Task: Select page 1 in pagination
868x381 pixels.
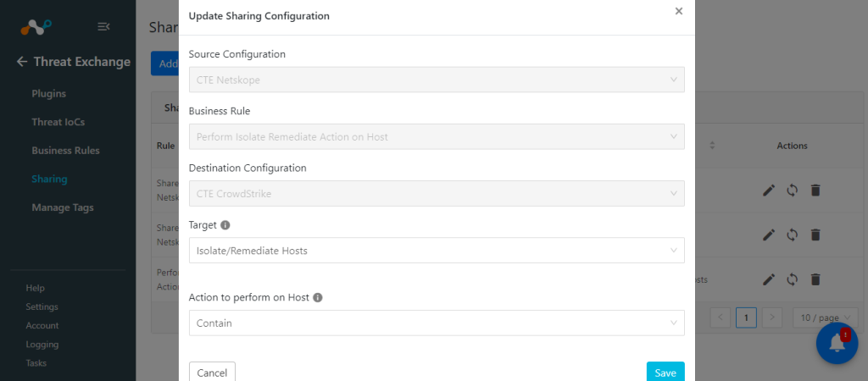Action: [x=746, y=317]
